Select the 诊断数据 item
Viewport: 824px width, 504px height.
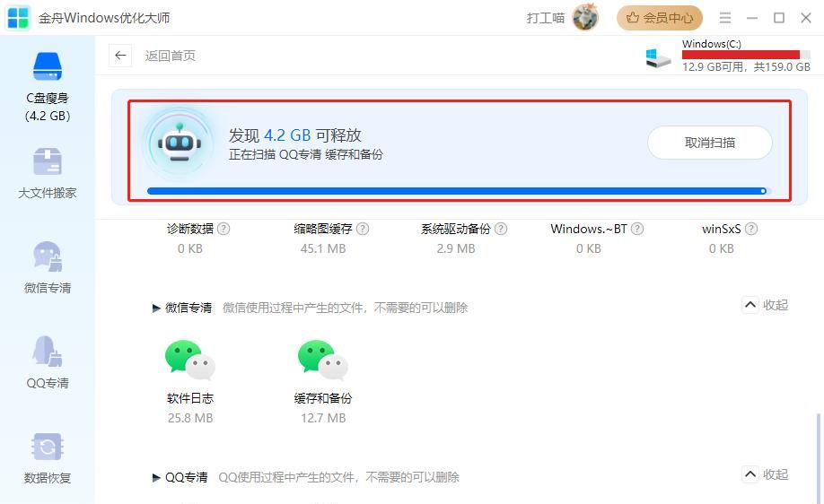pos(190,229)
